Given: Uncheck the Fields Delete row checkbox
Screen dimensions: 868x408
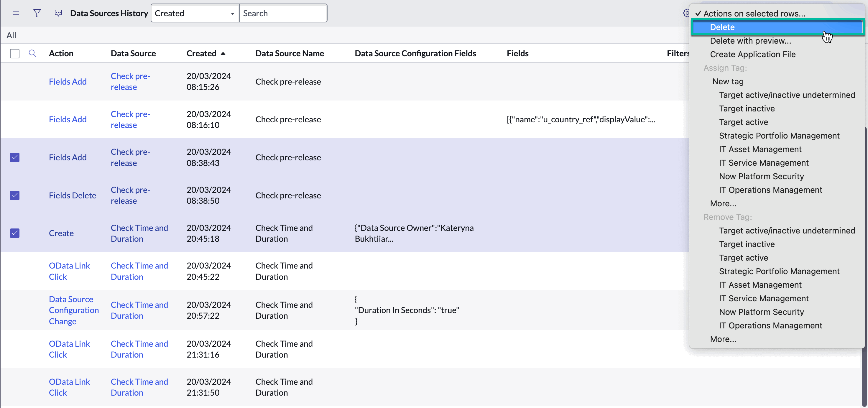Looking at the screenshot, I should coord(15,195).
